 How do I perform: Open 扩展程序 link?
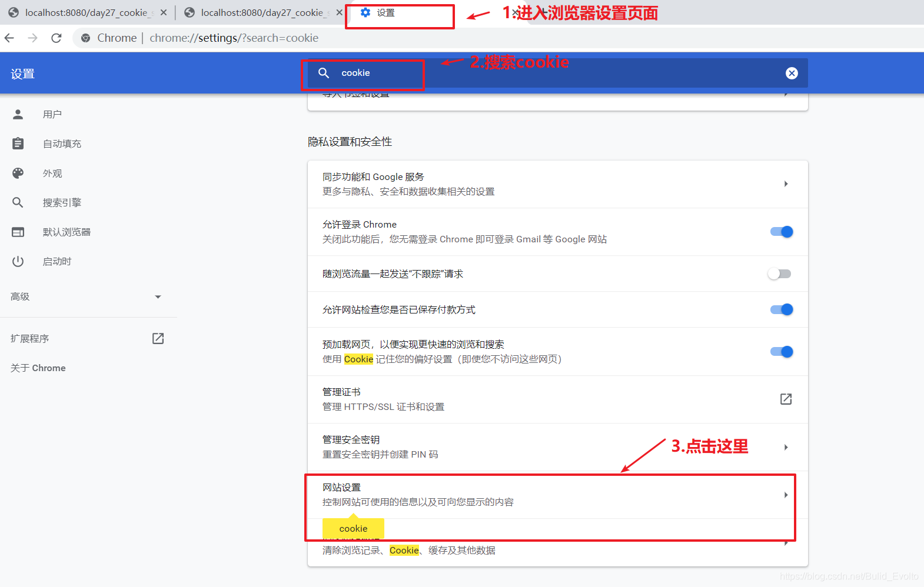point(29,338)
